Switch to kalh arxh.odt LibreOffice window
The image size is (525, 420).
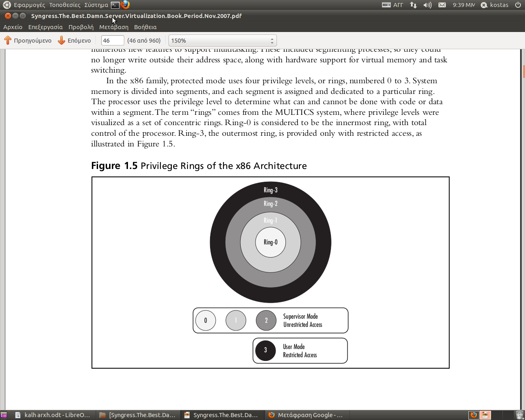click(52, 415)
